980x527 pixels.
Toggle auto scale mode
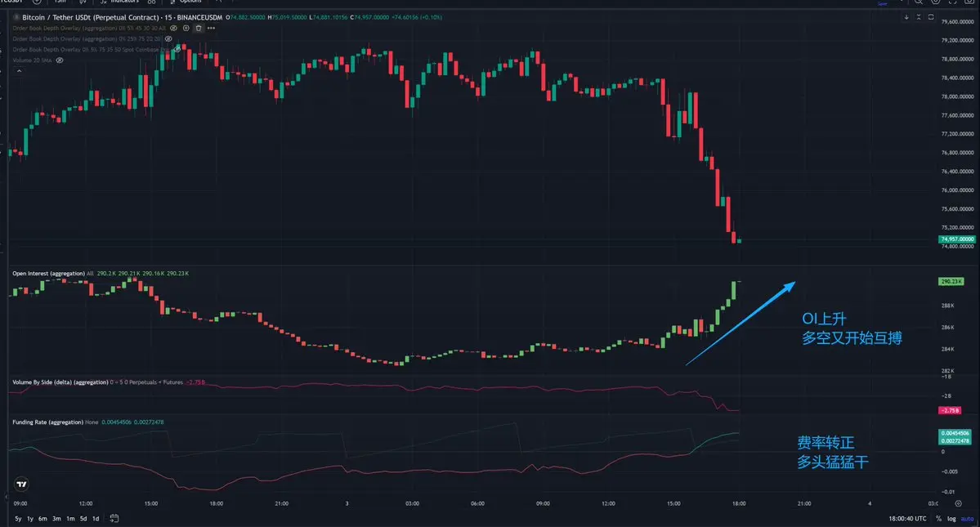click(x=967, y=519)
